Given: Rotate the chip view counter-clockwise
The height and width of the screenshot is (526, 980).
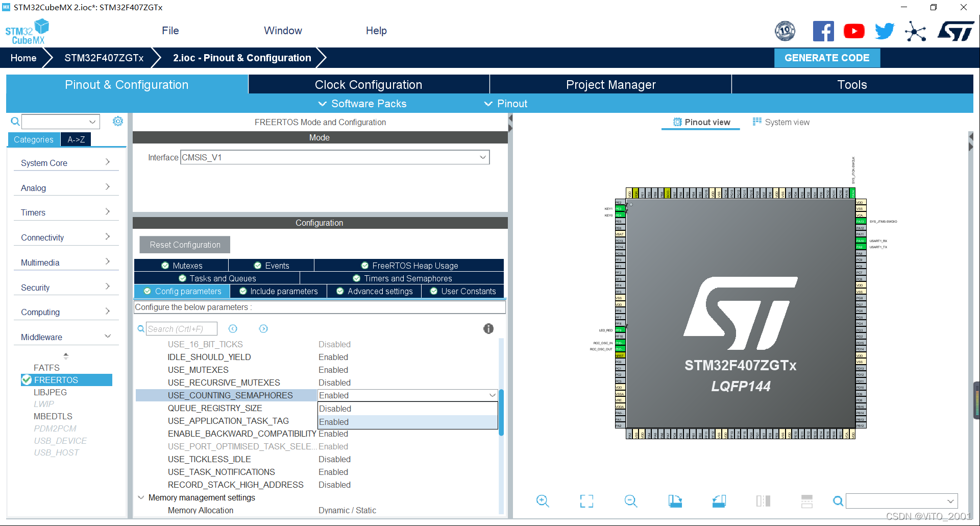Looking at the screenshot, I should coord(719,501).
